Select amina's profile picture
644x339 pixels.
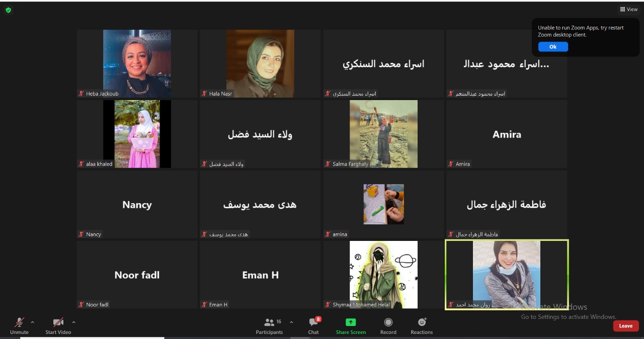tap(383, 204)
